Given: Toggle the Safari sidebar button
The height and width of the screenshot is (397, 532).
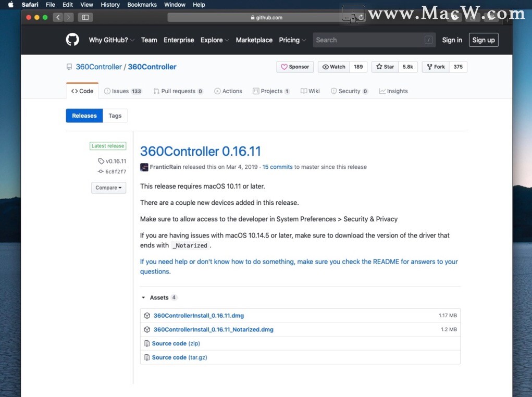Looking at the screenshot, I should pos(85,17).
